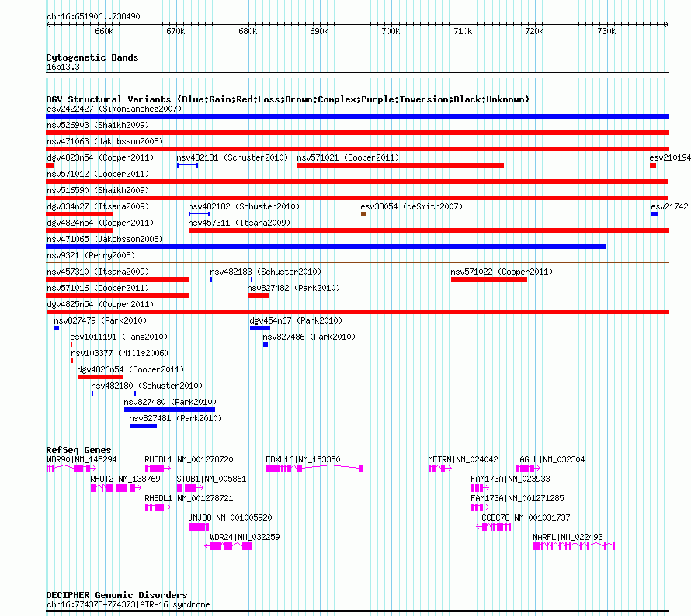Image resolution: width=691 pixels, height=616 pixels.
Task: Click the WDR90|NM_145294 gene label
Action: pos(82,459)
